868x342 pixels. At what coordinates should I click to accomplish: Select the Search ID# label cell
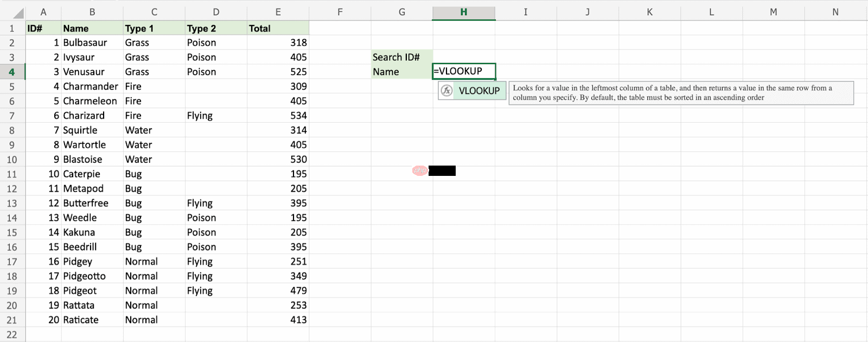pyautogui.click(x=402, y=57)
